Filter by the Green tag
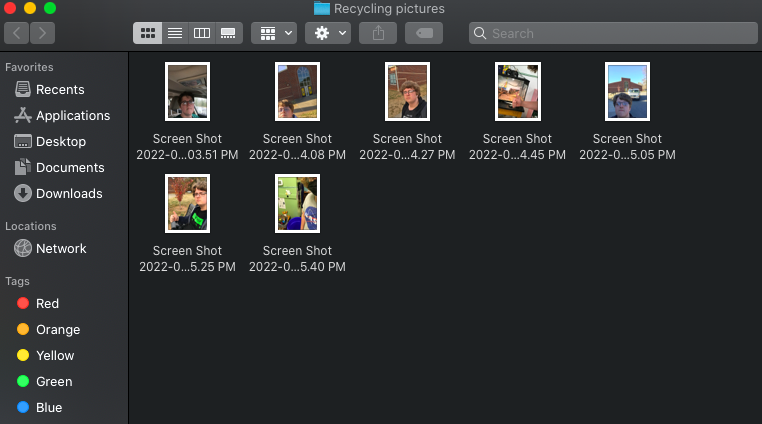The image size is (762, 424). click(45, 382)
